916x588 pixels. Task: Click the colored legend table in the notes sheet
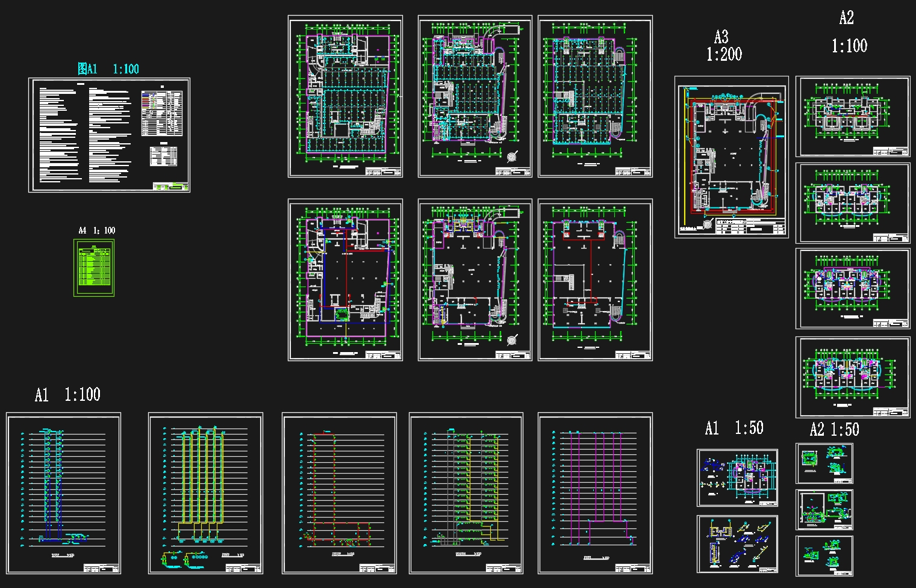tap(162, 113)
